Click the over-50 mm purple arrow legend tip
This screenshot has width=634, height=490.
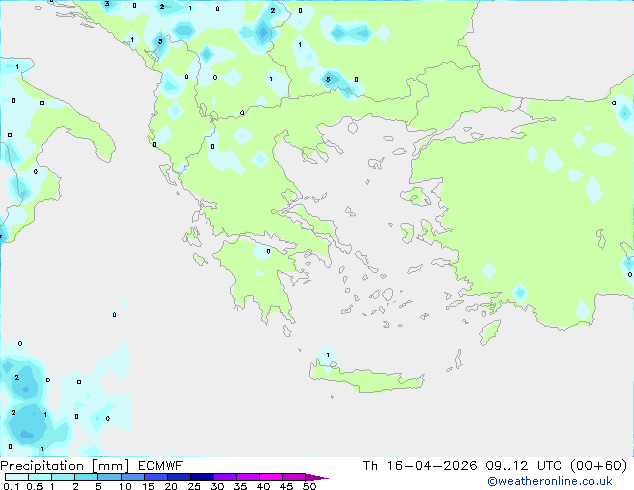click(x=317, y=477)
